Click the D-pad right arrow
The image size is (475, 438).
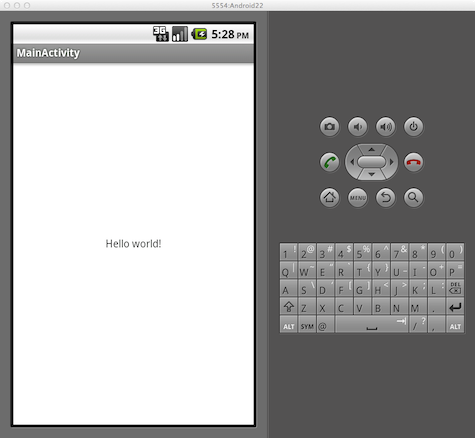pyautogui.click(x=392, y=162)
